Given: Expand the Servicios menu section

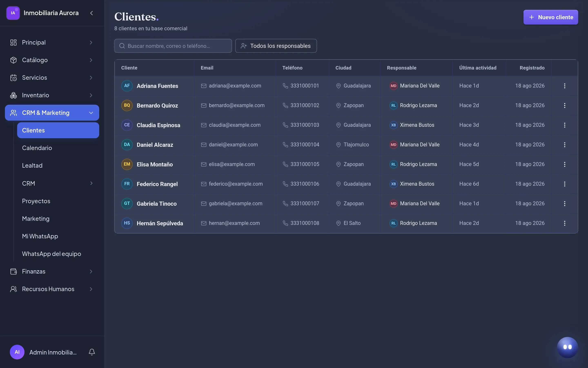Looking at the screenshot, I should tap(52, 78).
